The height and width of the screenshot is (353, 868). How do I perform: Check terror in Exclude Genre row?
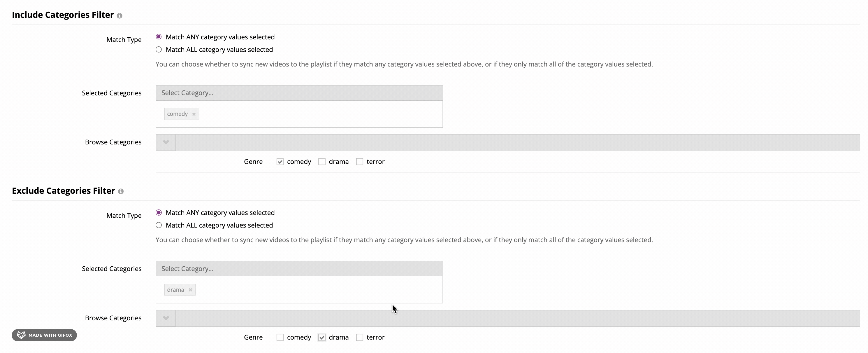click(x=360, y=338)
